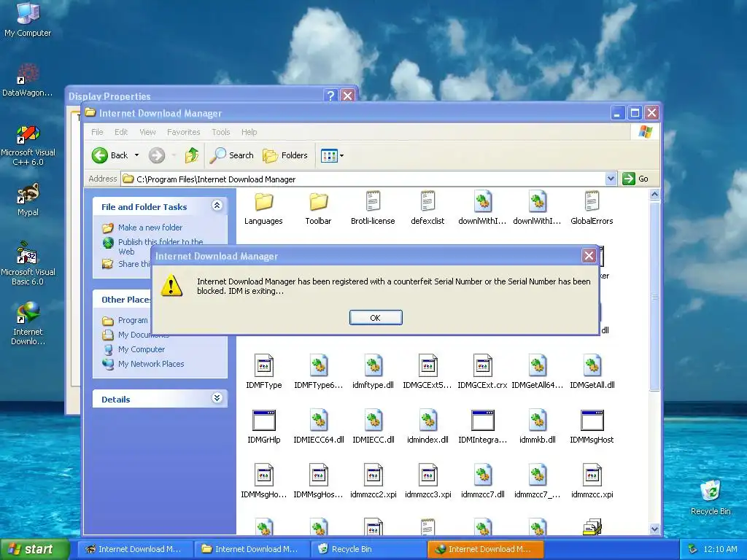
Task: Open My Computer link in Other Places
Action: 142,349
